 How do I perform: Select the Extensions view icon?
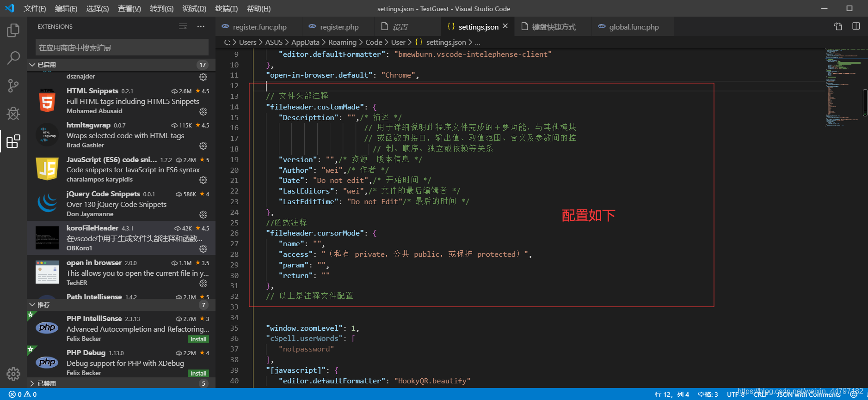(13, 141)
